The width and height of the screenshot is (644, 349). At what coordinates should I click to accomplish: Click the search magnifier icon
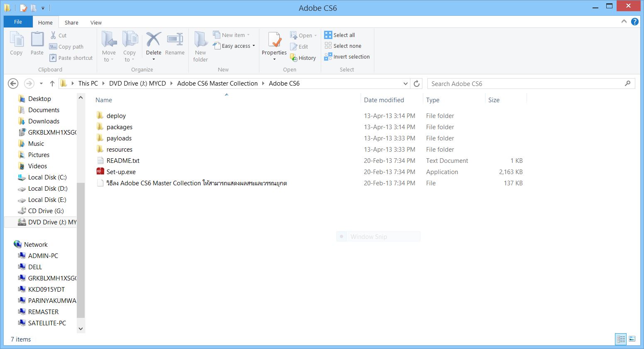[627, 84]
